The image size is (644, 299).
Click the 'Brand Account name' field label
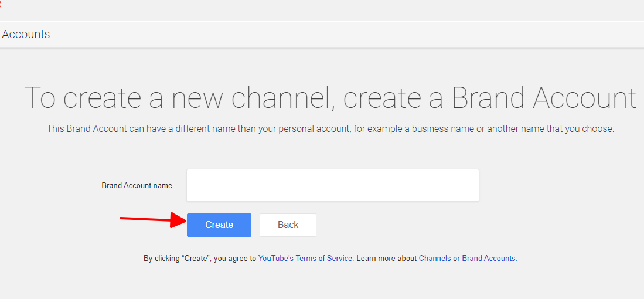[x=137, y=186]
